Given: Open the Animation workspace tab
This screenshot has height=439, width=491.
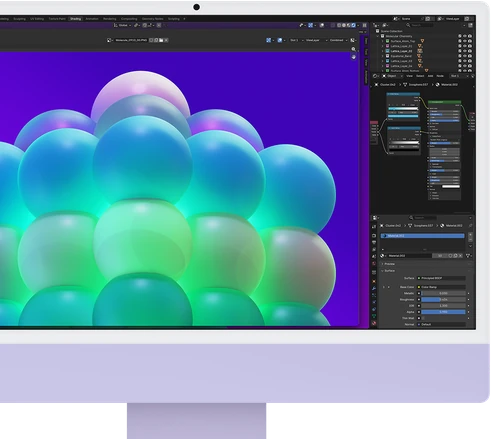Looking at the screenshot, I should (92, 19).
